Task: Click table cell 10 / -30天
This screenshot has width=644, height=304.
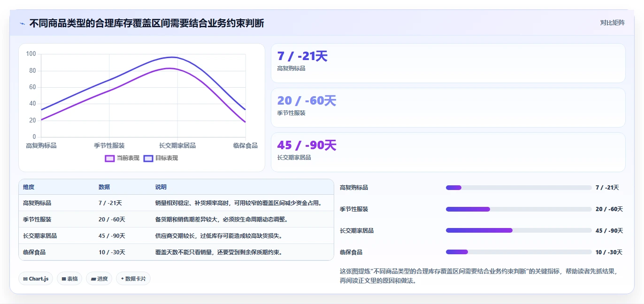Action: pos(112,252)
